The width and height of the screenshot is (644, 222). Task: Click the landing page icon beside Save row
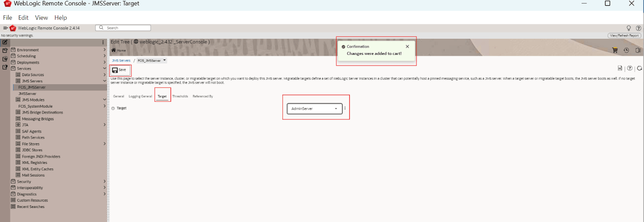620,68
